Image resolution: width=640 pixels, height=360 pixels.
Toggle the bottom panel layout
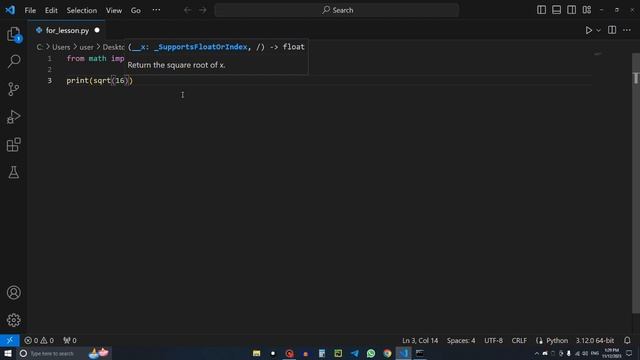click(x=556, y=10)
